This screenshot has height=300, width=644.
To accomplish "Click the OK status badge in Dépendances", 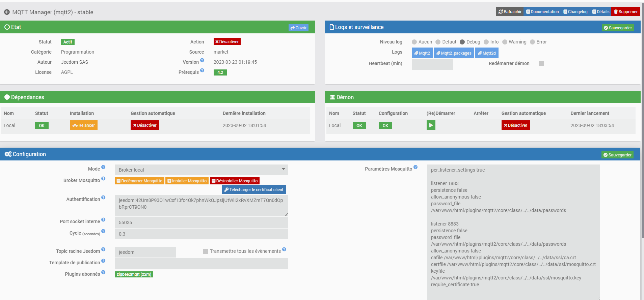I will pyautogui.click(x=42, y=126).
